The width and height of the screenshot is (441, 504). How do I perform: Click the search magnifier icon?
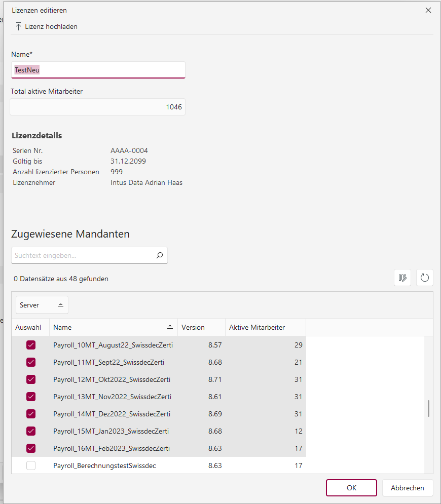pos(159,256)
